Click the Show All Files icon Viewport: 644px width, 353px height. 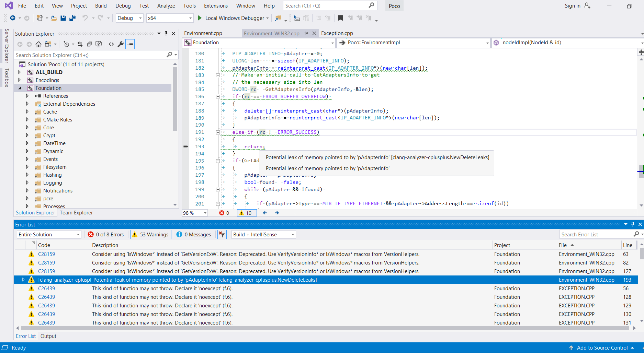point(99,44)
